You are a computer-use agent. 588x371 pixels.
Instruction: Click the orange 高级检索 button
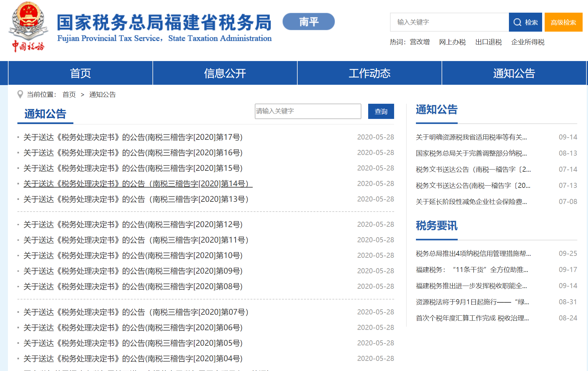coord(563,22)
